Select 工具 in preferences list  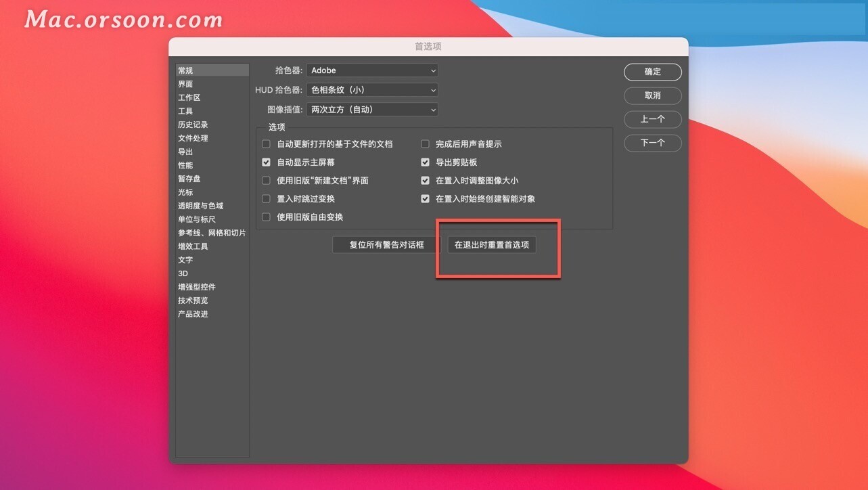tap(212, 111)
